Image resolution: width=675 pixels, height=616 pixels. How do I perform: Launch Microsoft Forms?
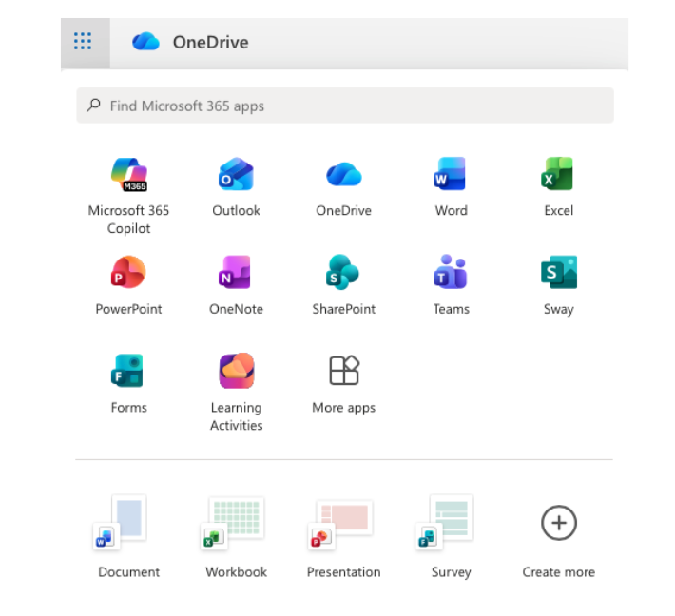pos(128,372)
